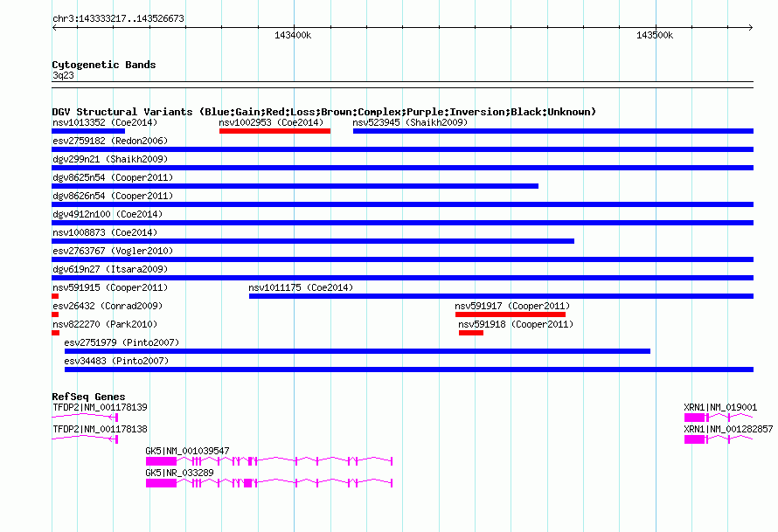The width and height of the screenshot is (778, 532).
Task: Open the TFDP2|NM_001178139 gene label
Action: click(x=100, y=408)
